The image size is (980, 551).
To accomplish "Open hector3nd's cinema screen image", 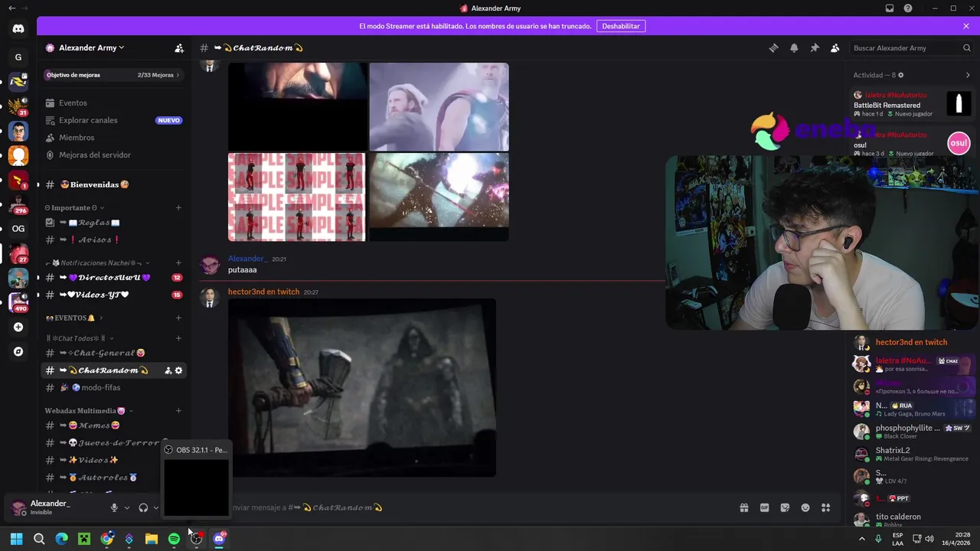I will click(x=362, y=388).
